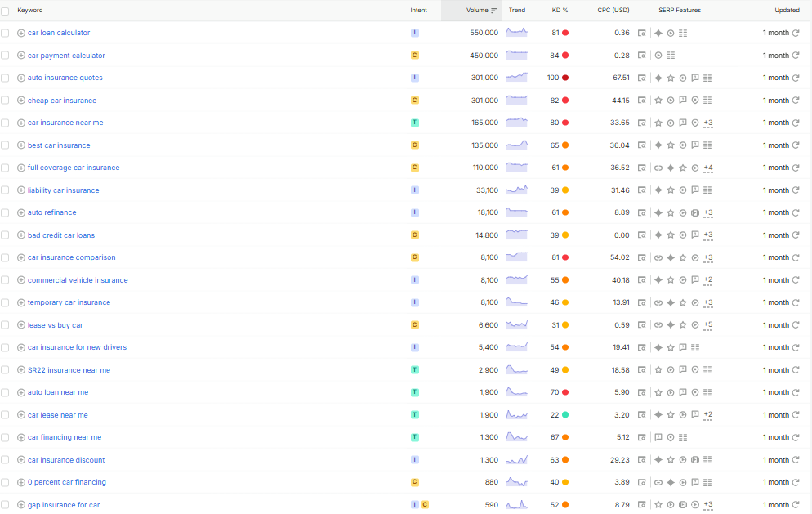Open 'liability car insurance' keyword link
The image size is (812, 514).
coord(63,190)
